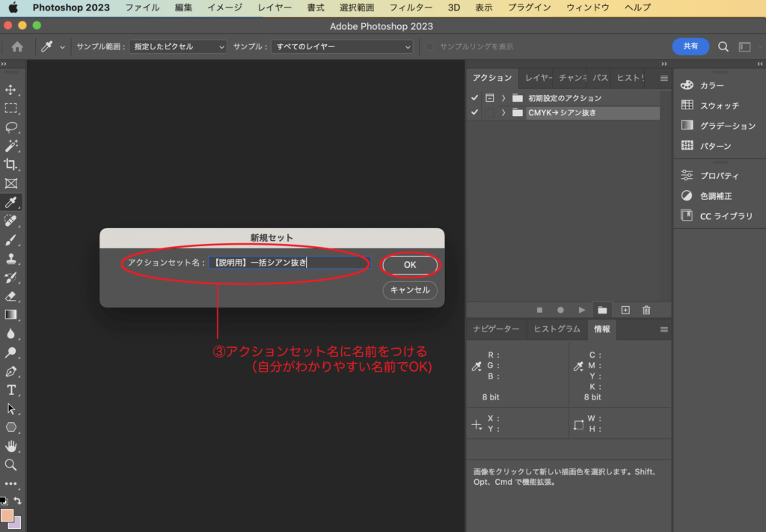The image size is (766, 532).
Task: Open the Actions panel flyout menu
Action: [664, 78]
